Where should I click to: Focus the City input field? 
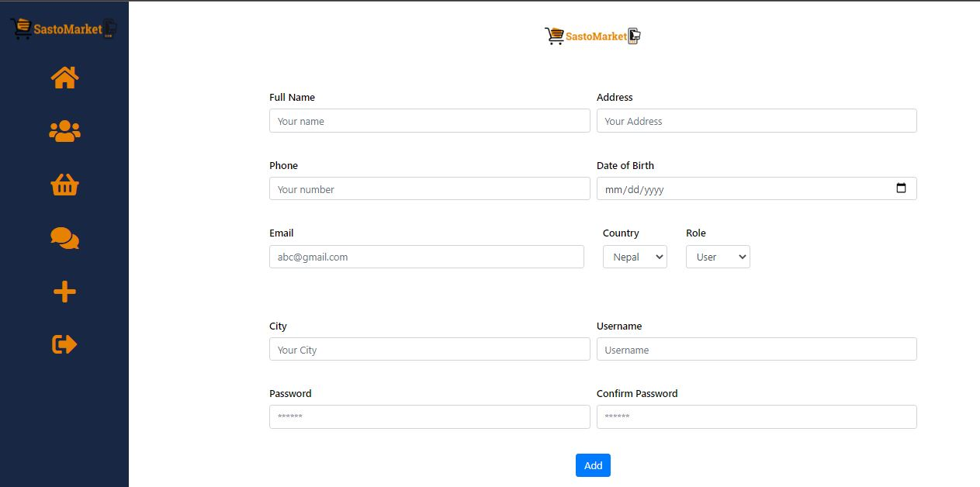(430, 349)
